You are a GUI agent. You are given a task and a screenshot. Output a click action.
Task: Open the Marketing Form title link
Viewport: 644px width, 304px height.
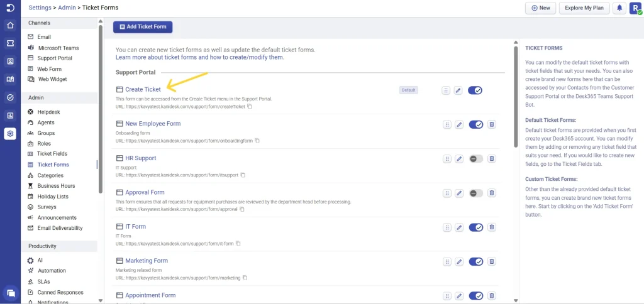(x=147, y=261)
